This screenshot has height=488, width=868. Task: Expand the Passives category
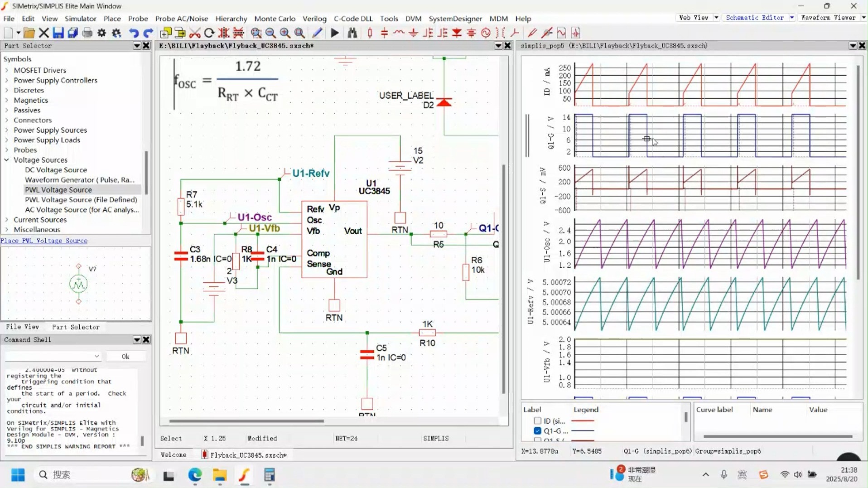(x=7, y=110)
